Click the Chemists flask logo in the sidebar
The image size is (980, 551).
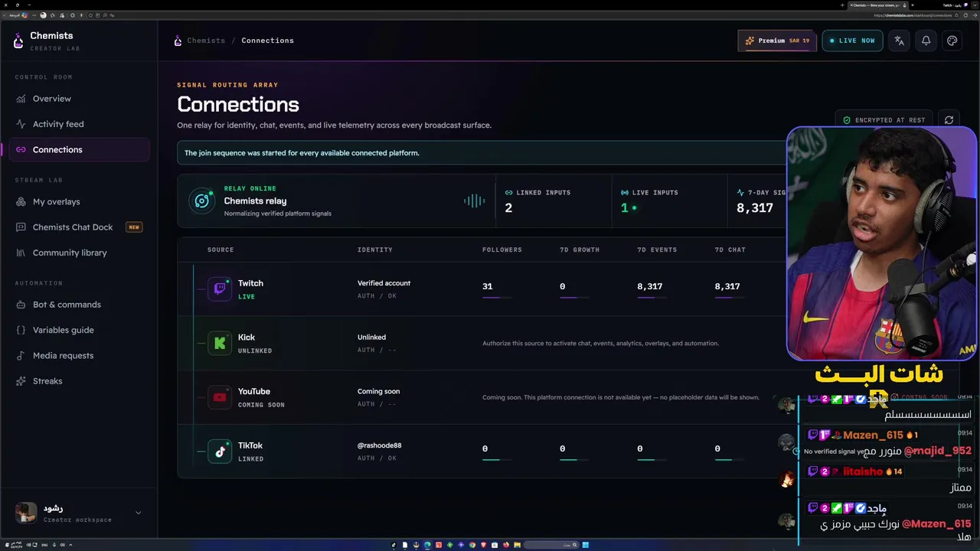click(x=18, y=41)
